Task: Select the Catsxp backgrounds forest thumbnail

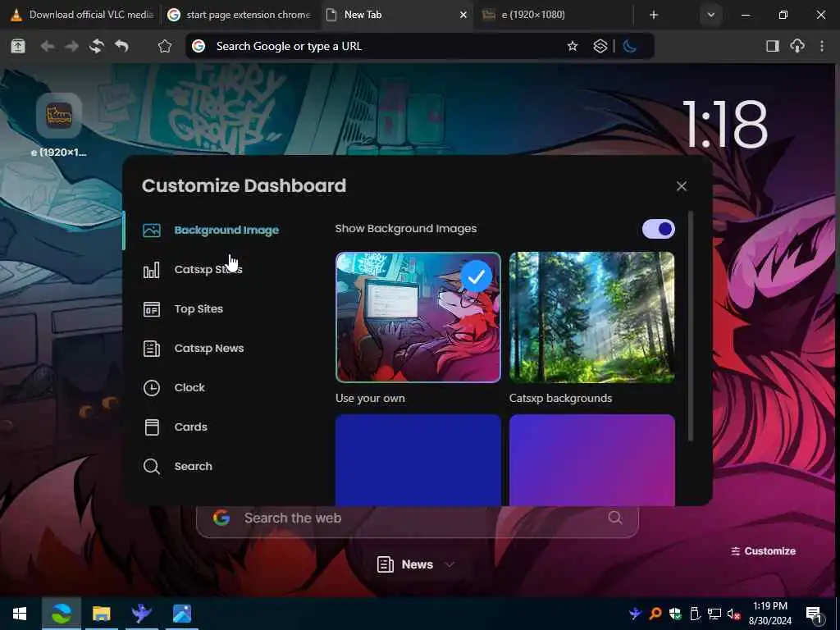Action: [592, 317]
